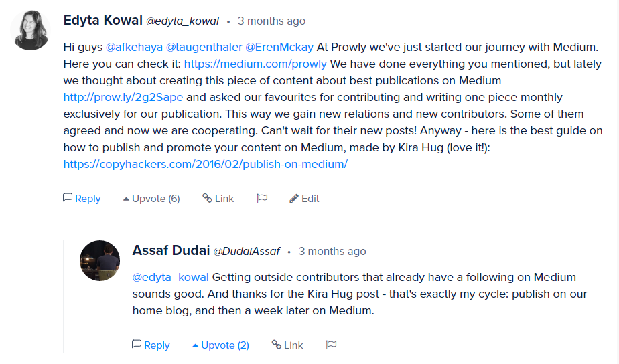
Task: Click @edyta_kowal mention in Assaf's reply
Action: click(x=171, y=277)
